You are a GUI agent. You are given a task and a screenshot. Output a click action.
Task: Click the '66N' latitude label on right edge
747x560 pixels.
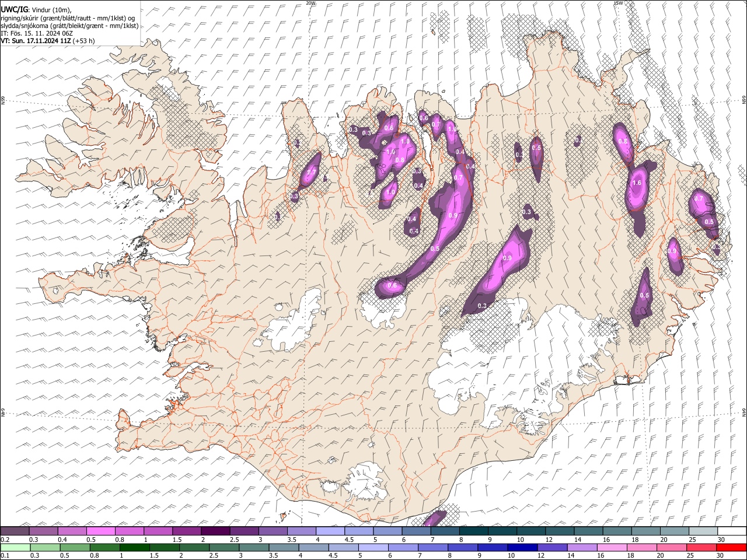click(744, 101)
